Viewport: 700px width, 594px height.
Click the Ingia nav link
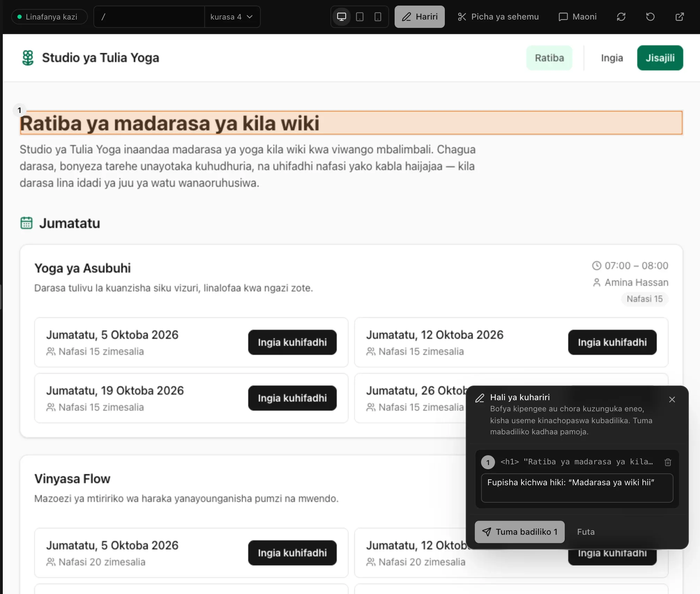click(x=612, y=58)
